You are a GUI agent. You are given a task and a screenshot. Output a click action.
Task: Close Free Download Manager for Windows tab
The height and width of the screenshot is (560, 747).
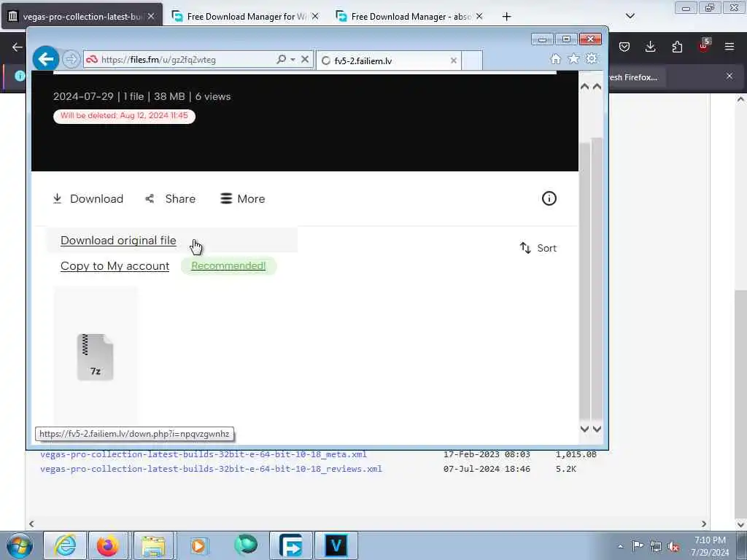[315, 16]
